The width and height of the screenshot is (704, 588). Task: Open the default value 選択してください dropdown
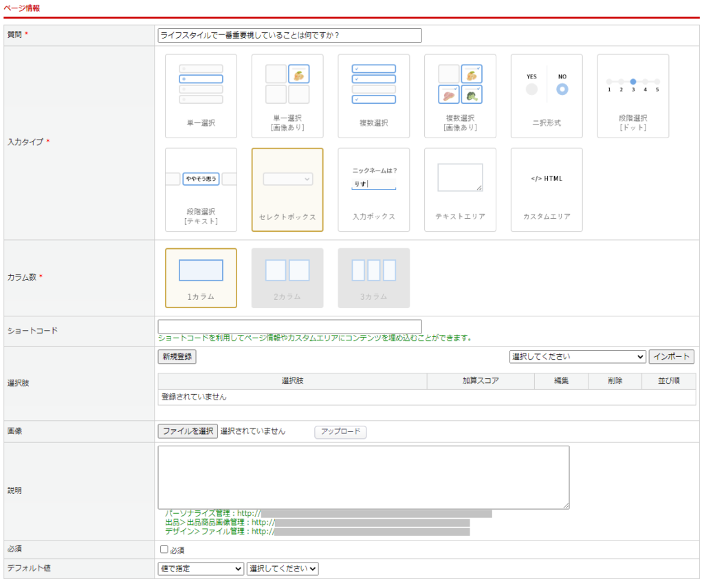[x=283, y=569]
